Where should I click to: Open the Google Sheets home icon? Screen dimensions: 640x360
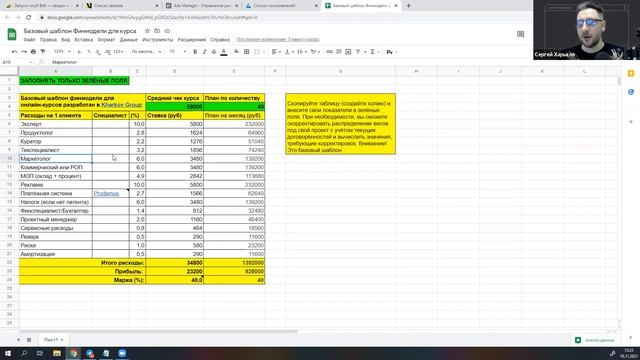click(x=12, y=34)
